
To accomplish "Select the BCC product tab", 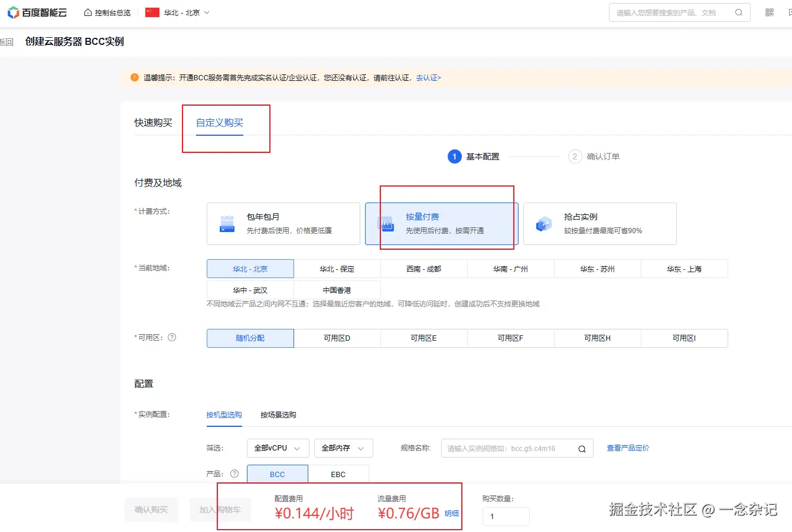I will [278, 474].
